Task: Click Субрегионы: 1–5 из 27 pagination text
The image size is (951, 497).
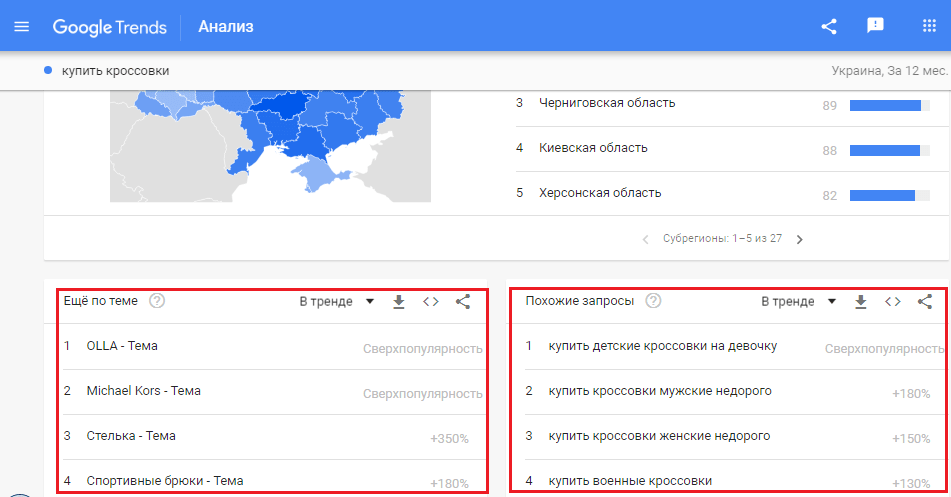Action: [x=722, y=238]
